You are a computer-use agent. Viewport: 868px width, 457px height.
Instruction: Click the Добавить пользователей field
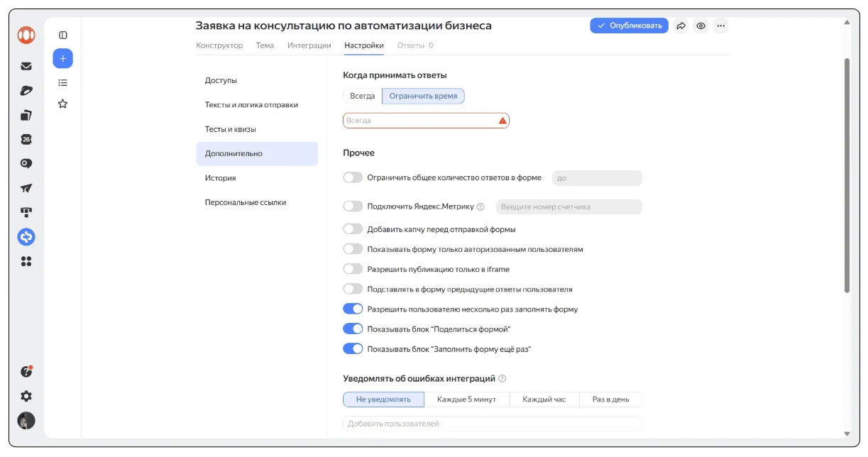[x=493, y=424]
